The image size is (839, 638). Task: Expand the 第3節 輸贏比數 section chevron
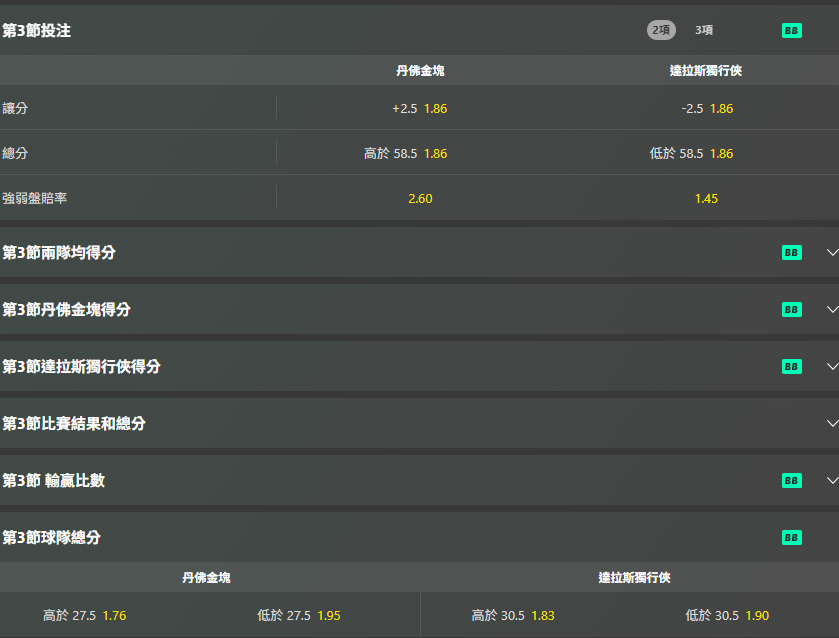click(831, 481)
